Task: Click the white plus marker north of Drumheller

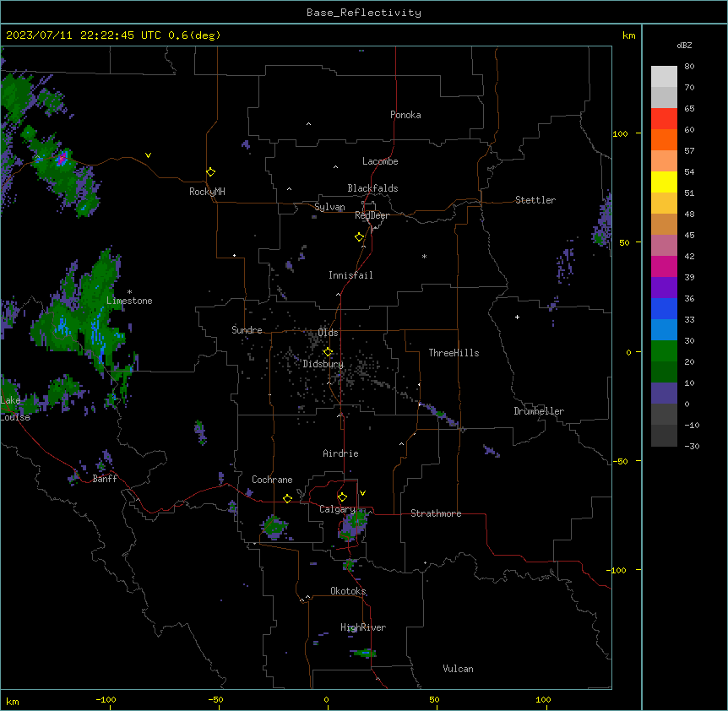Action: (517, 317)
